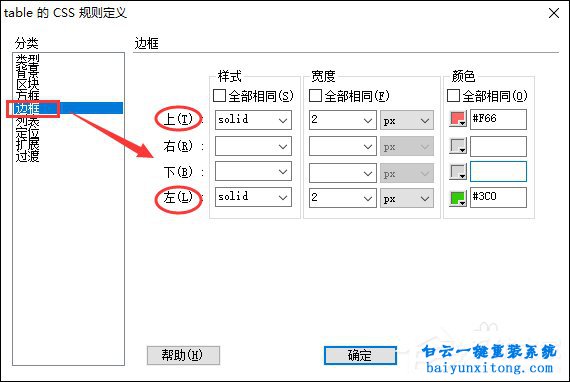This screenshot has width=570, height=382.
Task: Open the 下(B) border width dropdown
Action: [x=343, y=172]
